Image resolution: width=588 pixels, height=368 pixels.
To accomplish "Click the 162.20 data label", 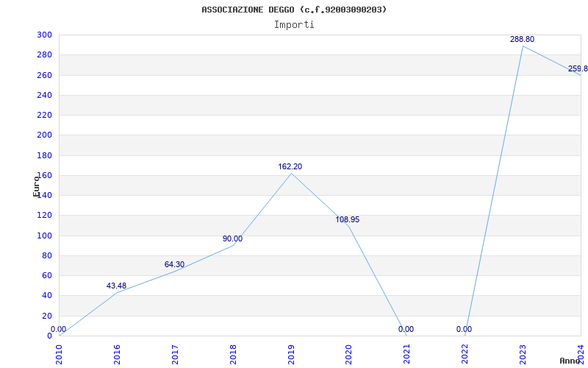I will coord(290,166).
